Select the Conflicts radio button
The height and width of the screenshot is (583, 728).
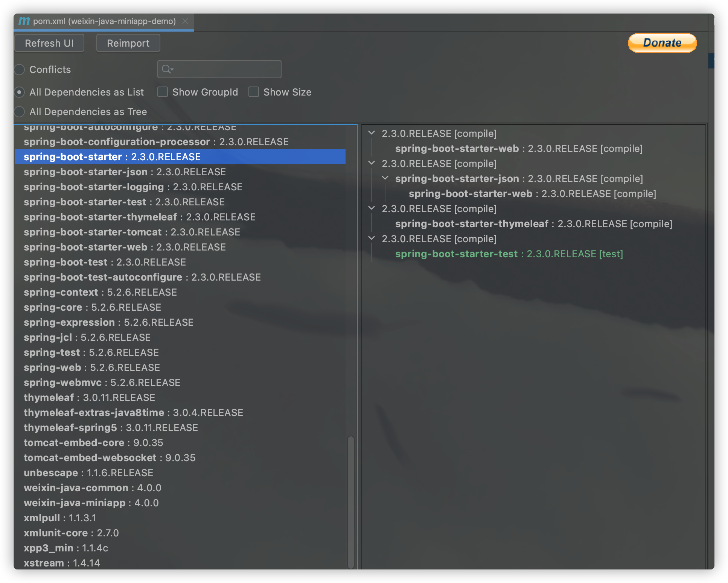(20, 70)
